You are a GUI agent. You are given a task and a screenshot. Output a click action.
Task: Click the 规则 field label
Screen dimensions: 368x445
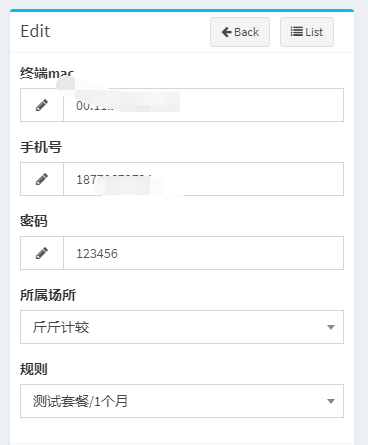click(x=34, y=369)
